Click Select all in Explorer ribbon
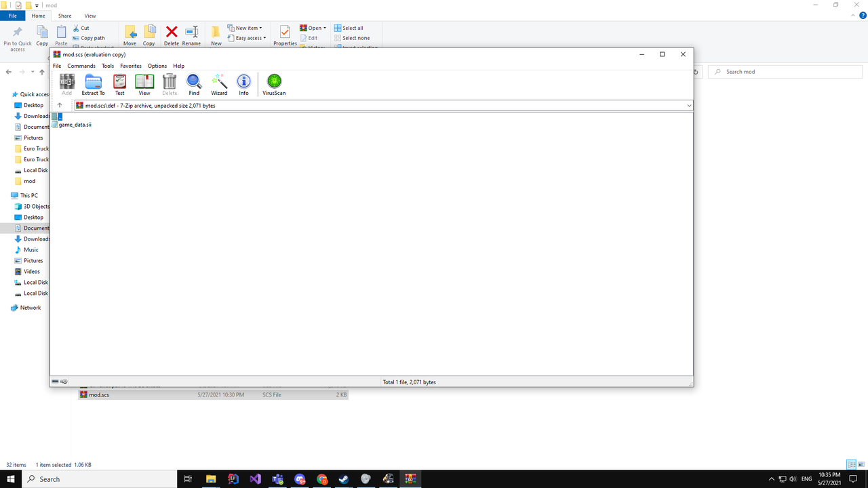This screenshot has height=488, width=868. tap(349, 28)
